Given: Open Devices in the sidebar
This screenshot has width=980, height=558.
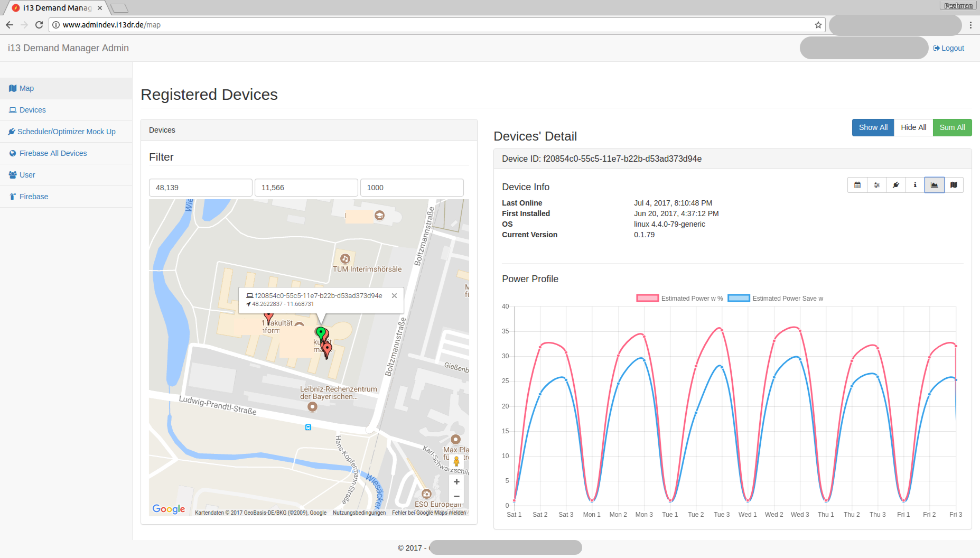Looking at the screenshot, I should pos(33,110).
